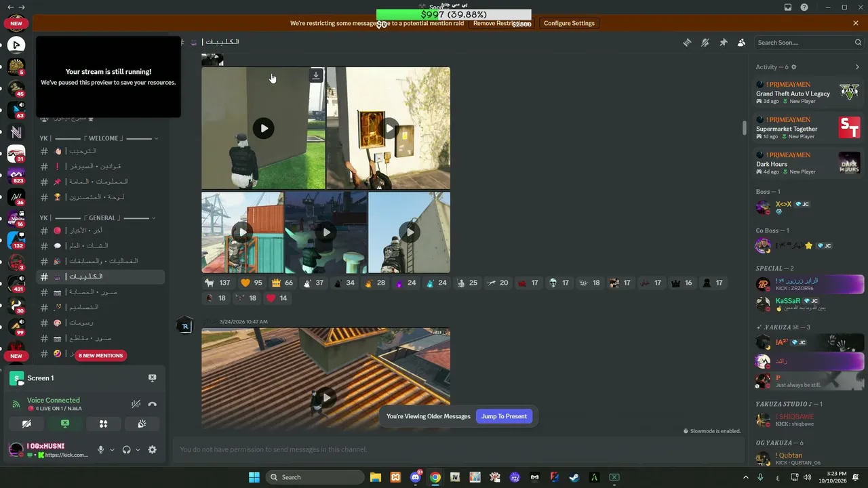Click the skull reaction with 17

[559, 283]
